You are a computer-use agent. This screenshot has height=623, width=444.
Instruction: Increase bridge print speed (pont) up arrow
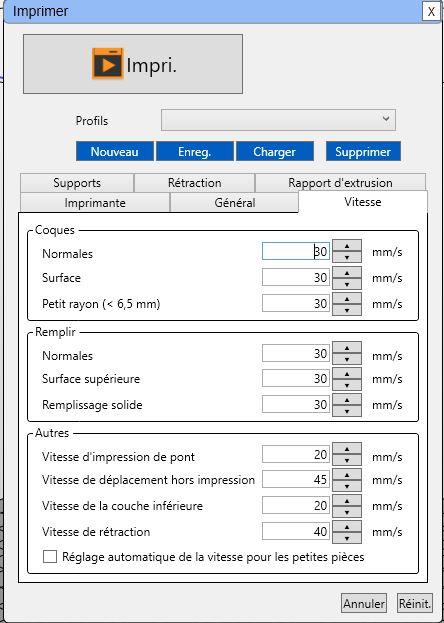[x=347, y=449]
